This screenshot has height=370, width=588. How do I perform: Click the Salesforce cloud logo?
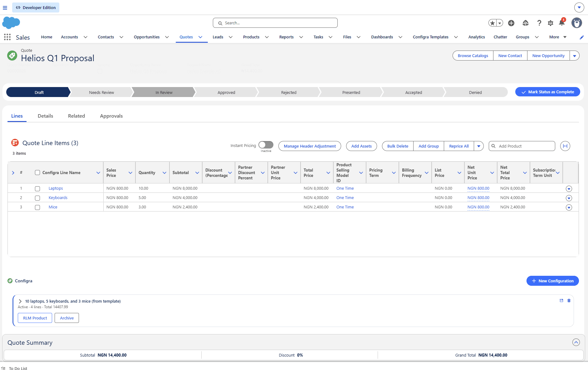[11, 23]
